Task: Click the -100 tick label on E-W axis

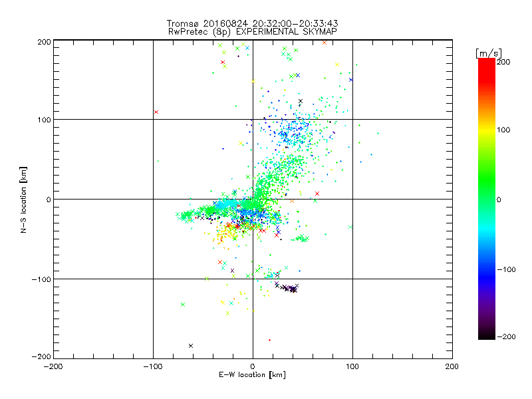Action: [153, 366]
